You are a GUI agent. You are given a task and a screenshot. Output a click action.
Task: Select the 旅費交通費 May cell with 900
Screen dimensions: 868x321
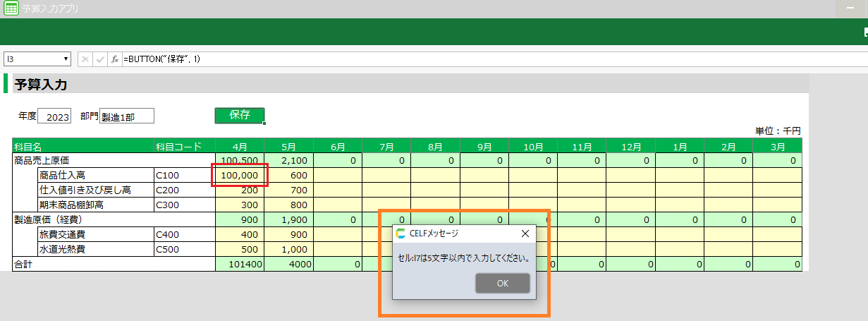point(288,234)
